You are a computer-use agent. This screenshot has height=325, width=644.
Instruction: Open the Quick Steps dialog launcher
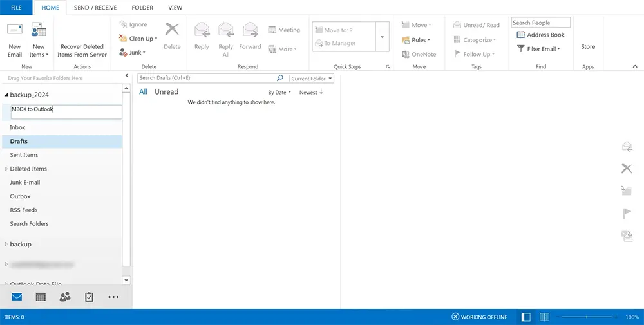pos(388,66)
